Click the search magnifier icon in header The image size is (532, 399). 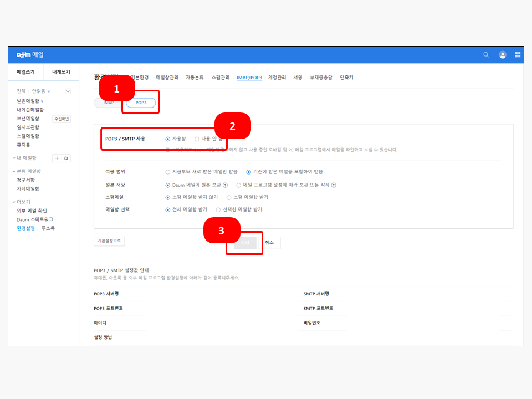click(486, 55)
